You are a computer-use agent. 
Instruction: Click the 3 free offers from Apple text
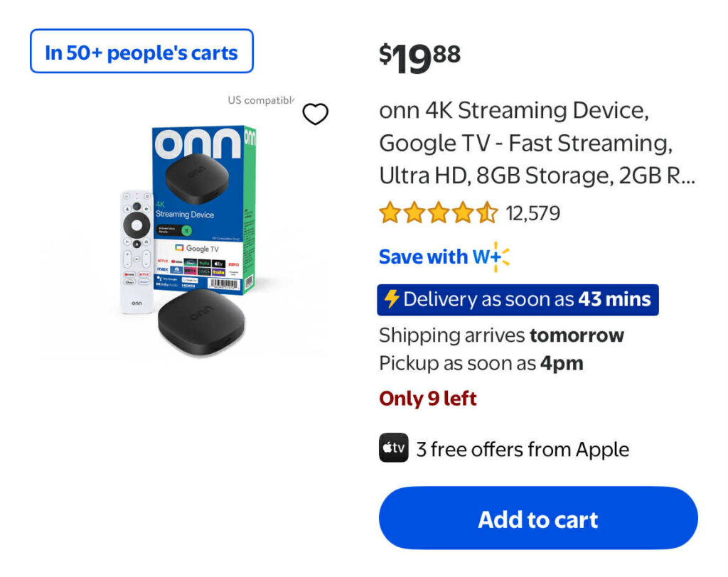pos(523,449)
